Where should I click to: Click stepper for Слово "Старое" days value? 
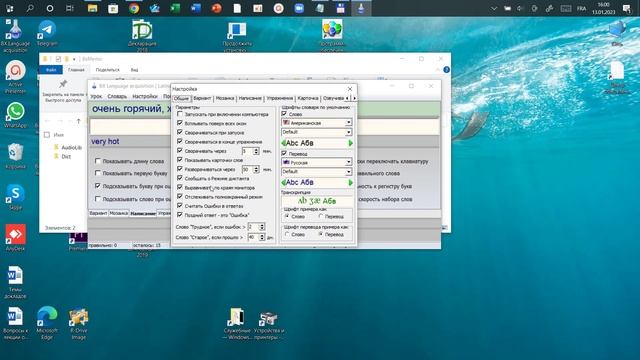pos(262,237)
